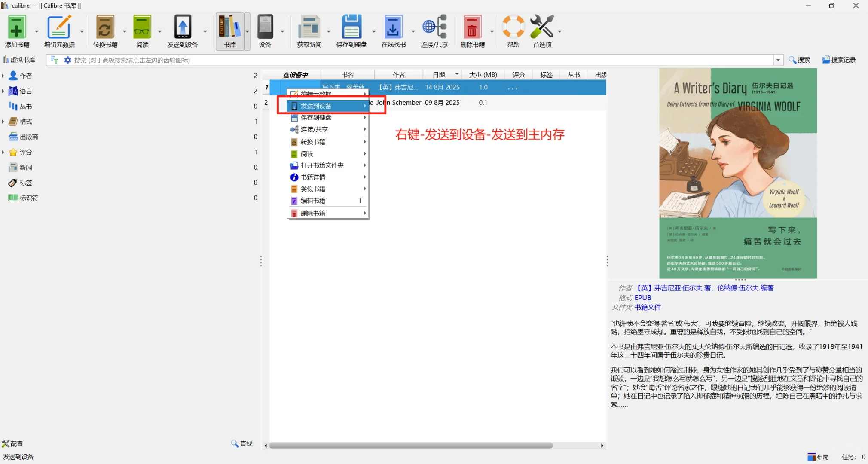Viewport: 868px width, 464px height.
Task: Open 书籍文件 folder link
Action: click(648, 307)
